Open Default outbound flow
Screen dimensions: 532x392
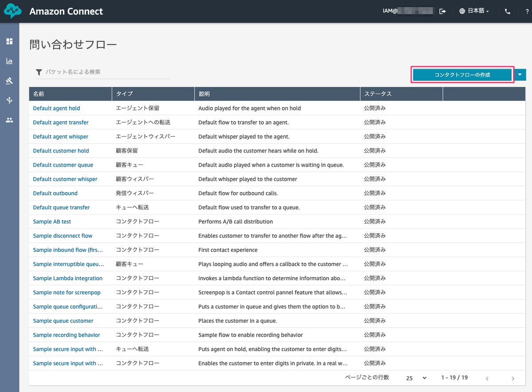(55, 193)
